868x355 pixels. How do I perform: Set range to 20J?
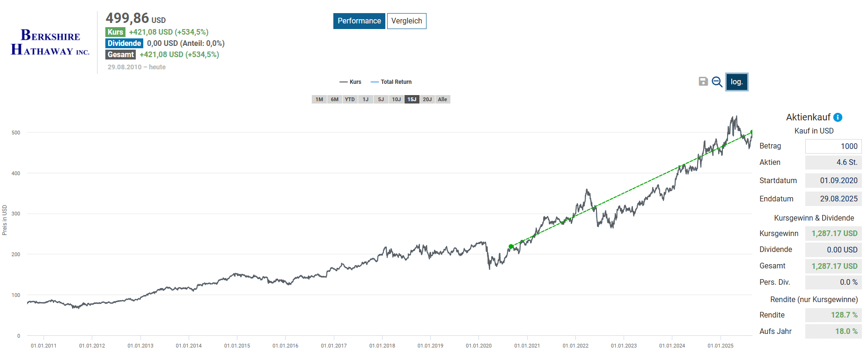pyautogui.click(x=427, y=99)
